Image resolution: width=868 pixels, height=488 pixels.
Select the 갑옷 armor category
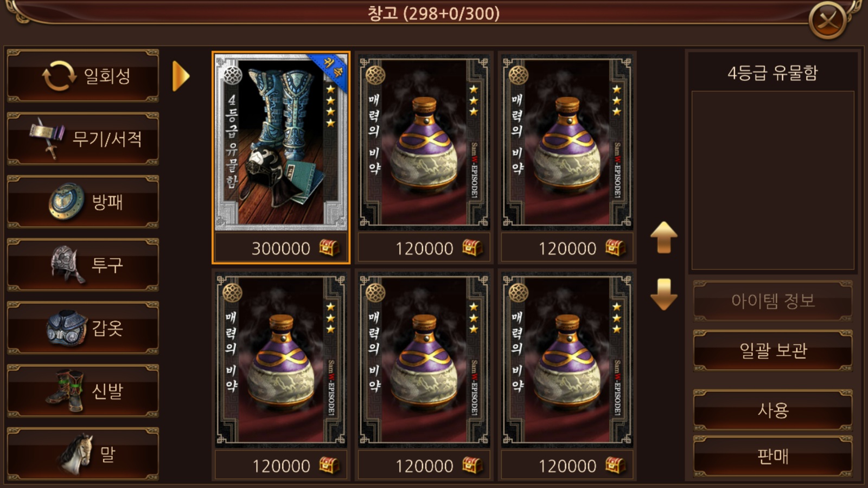coord(83,328)
